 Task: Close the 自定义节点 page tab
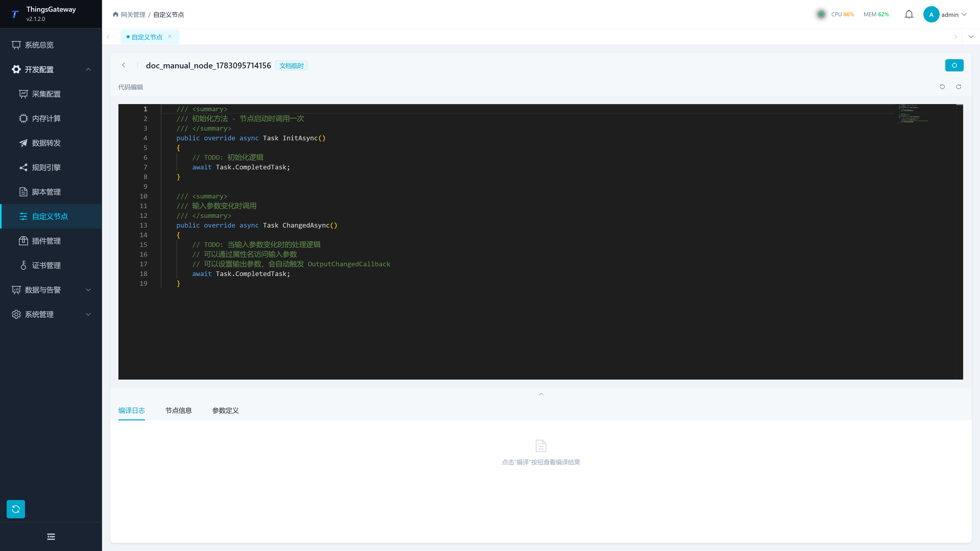click(170, 36)
